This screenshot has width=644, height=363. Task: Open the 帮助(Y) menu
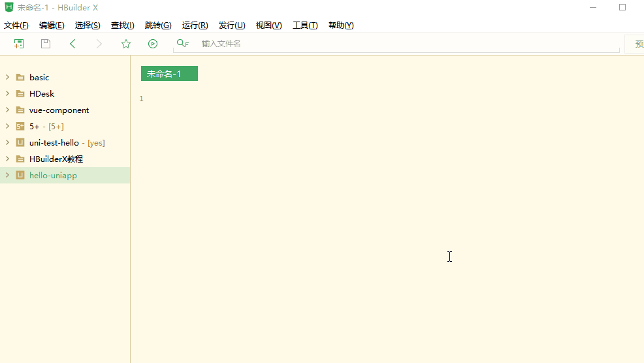[x=341, y=25]
